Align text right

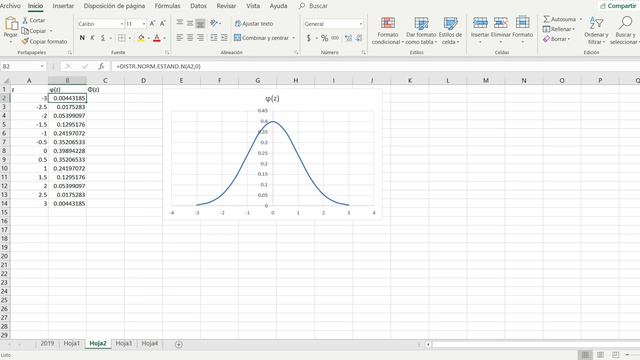(x=200, y=38)
